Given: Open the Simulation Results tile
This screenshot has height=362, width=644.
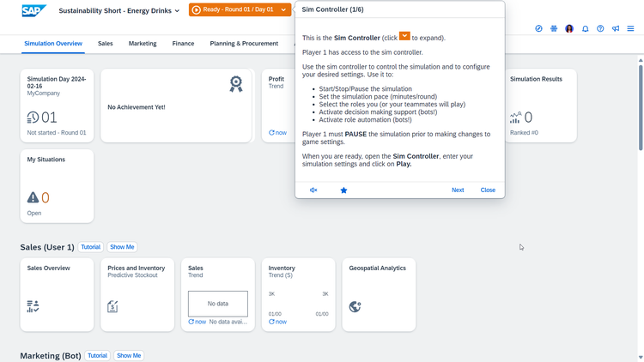Looking at the screenshot, I should coord(540,106).
